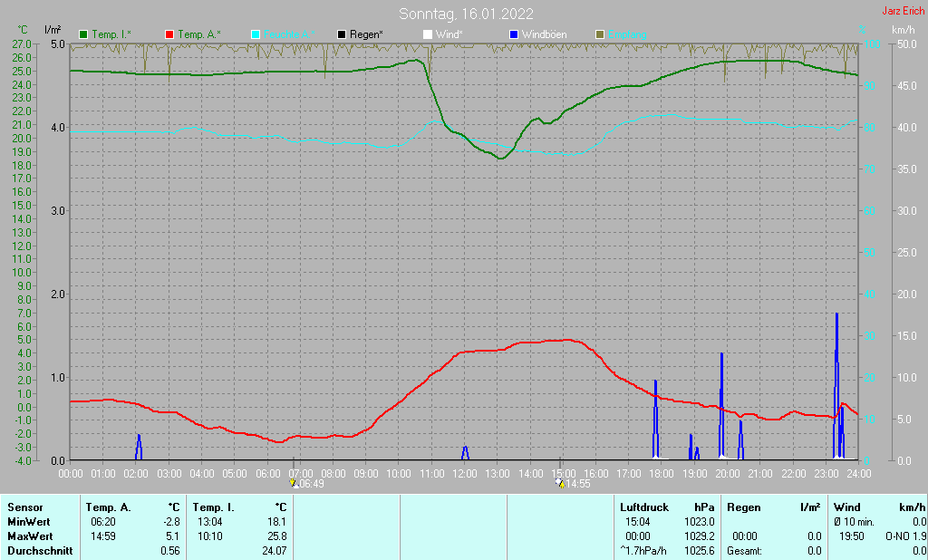928x560 pixels.
Task: Select the black Regen legend swatch
Action: [x=342, y=34]
